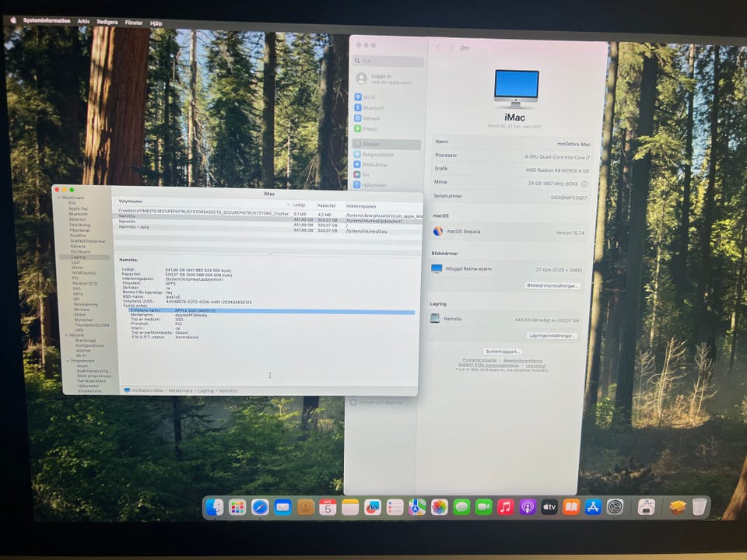Viewport: 747px width, 560px height.
Task: Open the Calendar app in the Dock
Action: 328,507
